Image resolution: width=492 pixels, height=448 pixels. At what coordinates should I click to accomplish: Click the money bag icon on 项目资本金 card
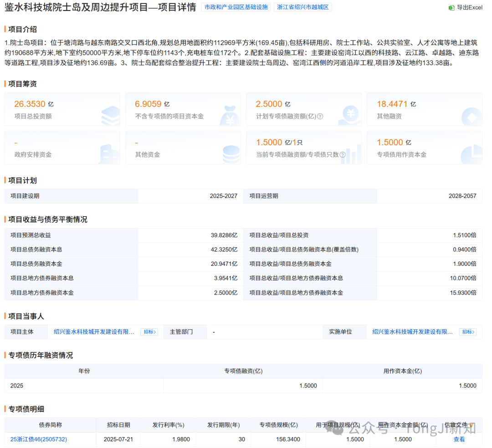(230, 116)
